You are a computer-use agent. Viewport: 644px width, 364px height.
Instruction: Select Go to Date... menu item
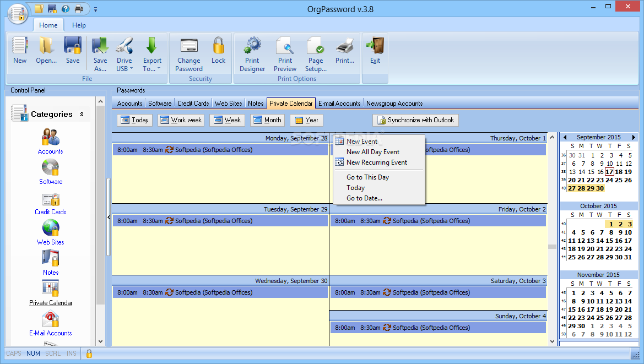point(380,198)
